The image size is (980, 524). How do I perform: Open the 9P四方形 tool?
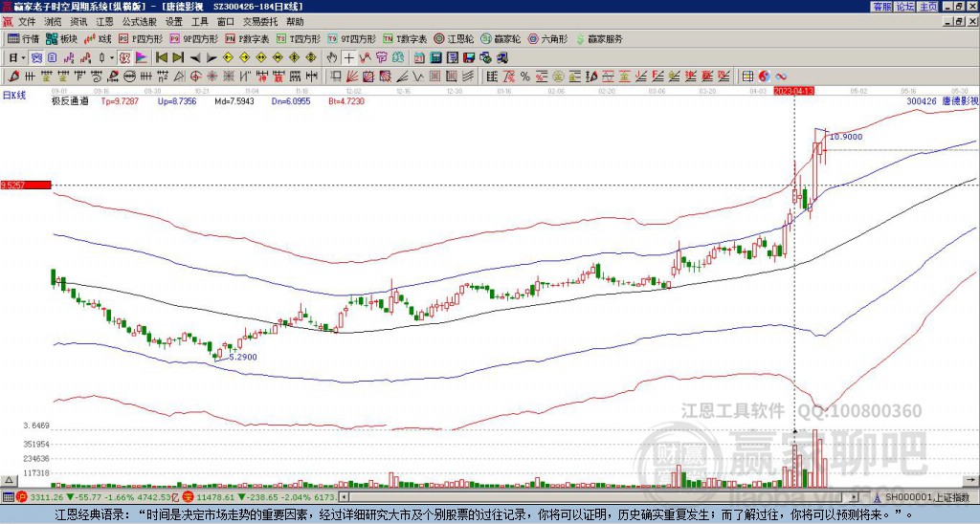tap(193, 38)
